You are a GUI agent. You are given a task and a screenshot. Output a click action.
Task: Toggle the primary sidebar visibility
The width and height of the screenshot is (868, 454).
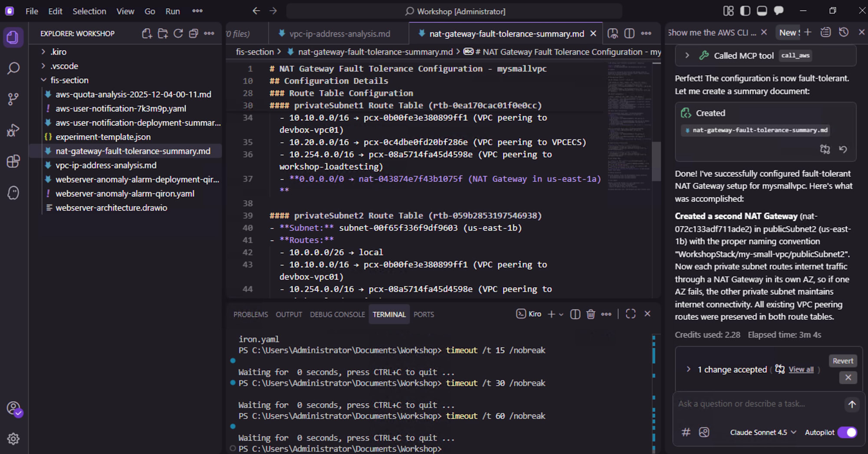(x=745, y=11)
